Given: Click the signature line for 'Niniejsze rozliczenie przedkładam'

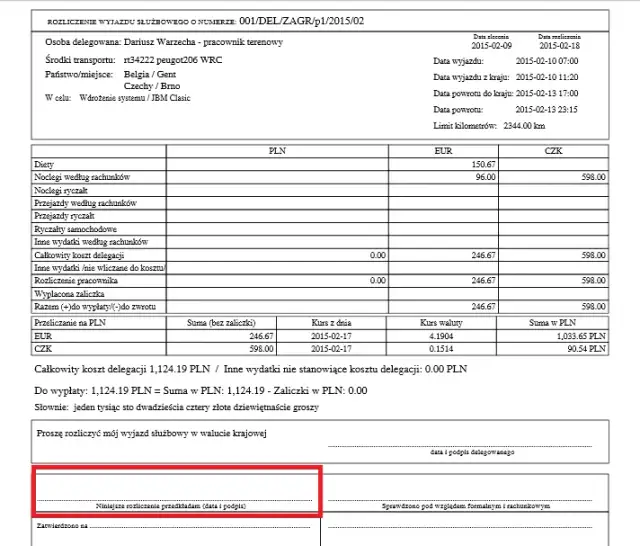Looking at the screenshot, I should pyautogui.click(x=177, y=498).
